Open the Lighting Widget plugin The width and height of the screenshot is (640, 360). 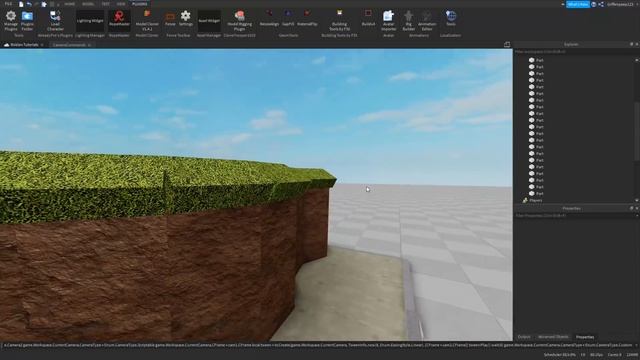[x=90, y=20]
